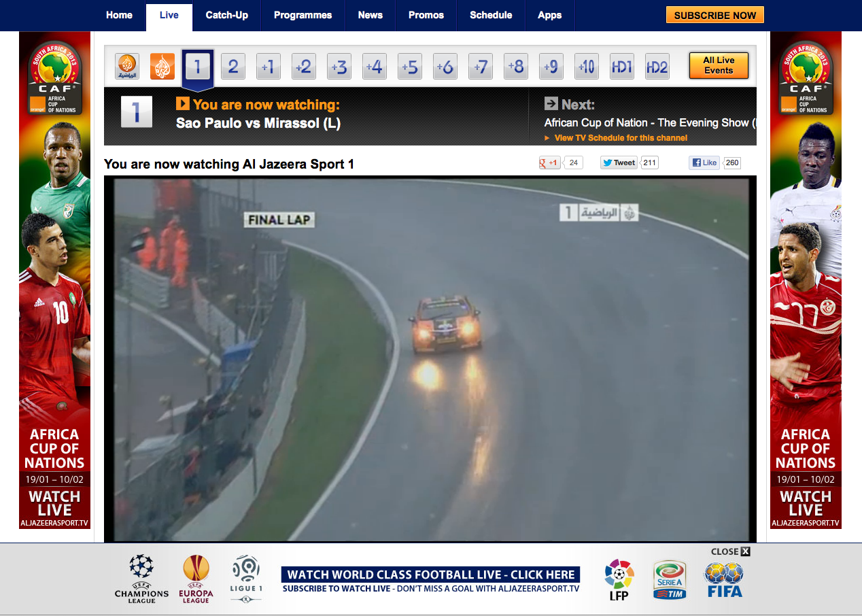Switch to channel +10
This screenshot has width=862, height=616.
tap(587, 67)
